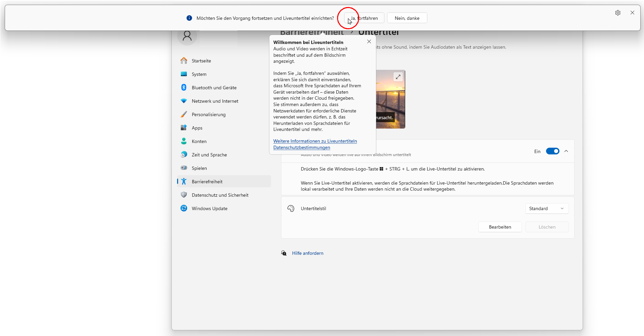Click the Untertitelstil palette icon
Viewport: 644px width, 336px height.
pos(291,208)
